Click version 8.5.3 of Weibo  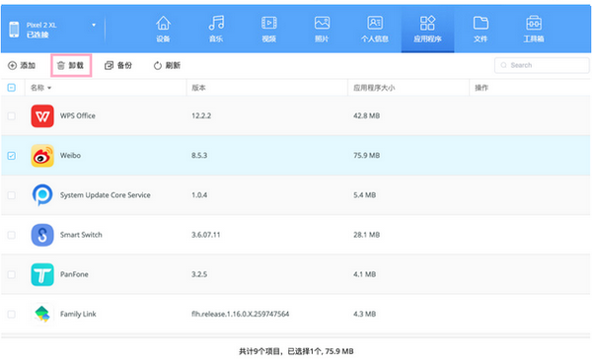click(199, 156)
